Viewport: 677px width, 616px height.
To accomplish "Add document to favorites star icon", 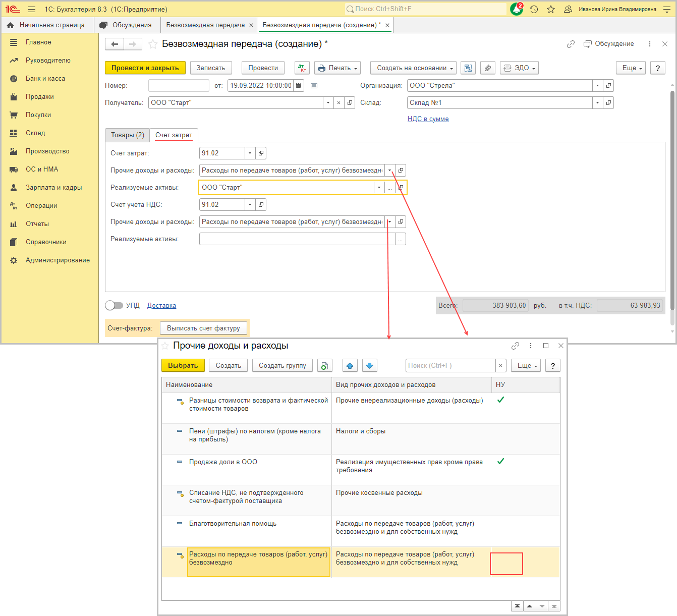I will click(x=153, y=44).
